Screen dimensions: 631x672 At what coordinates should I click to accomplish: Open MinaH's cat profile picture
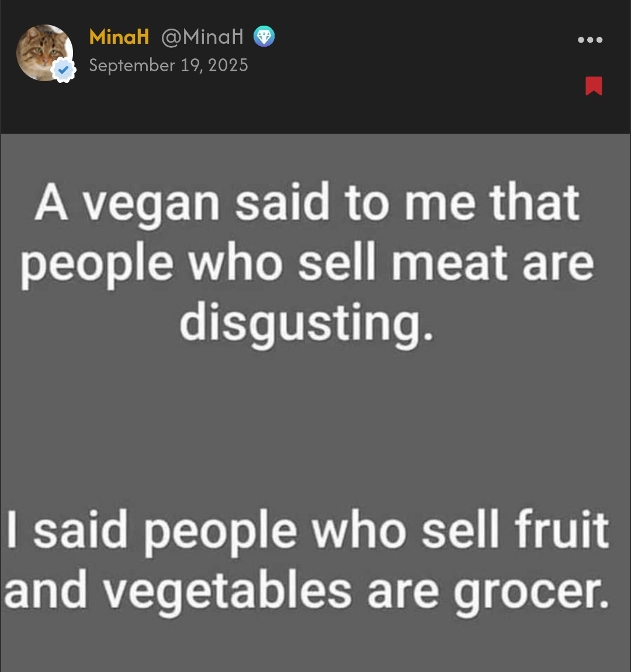44,53
